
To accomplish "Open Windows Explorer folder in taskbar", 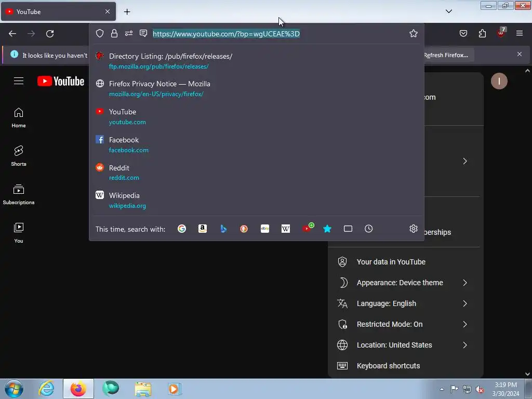I will point(143,389).
